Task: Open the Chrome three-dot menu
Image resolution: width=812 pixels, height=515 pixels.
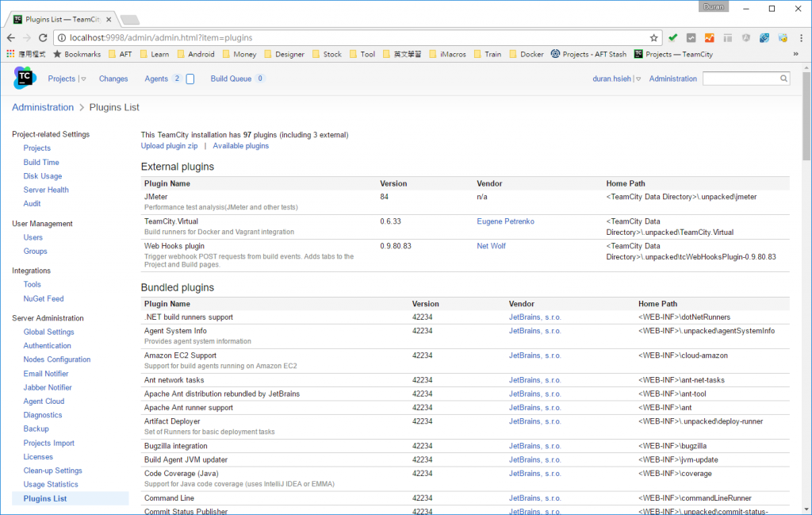Action: pyautogui.click(x=801, y=38)
